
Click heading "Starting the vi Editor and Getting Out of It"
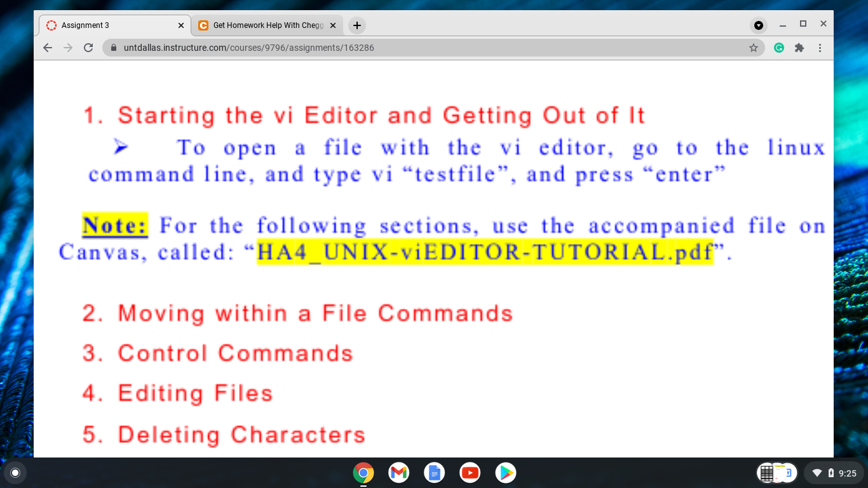(381, 116)
